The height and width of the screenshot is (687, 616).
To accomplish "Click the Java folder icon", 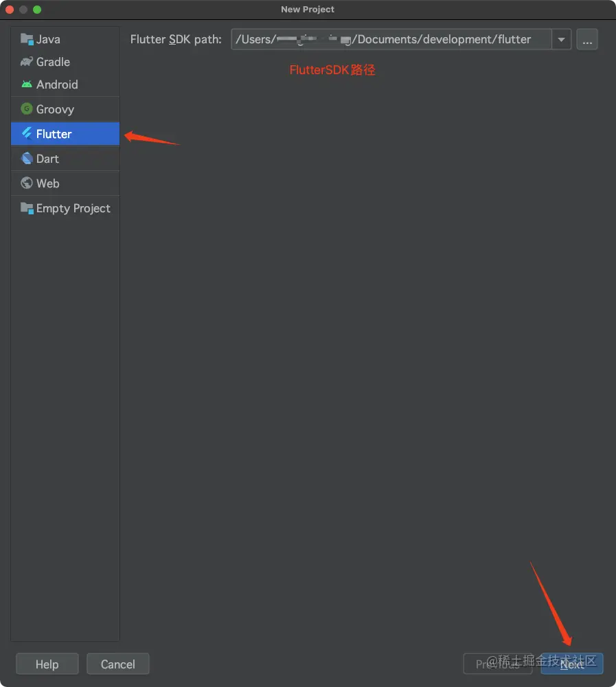I will 27,39.
